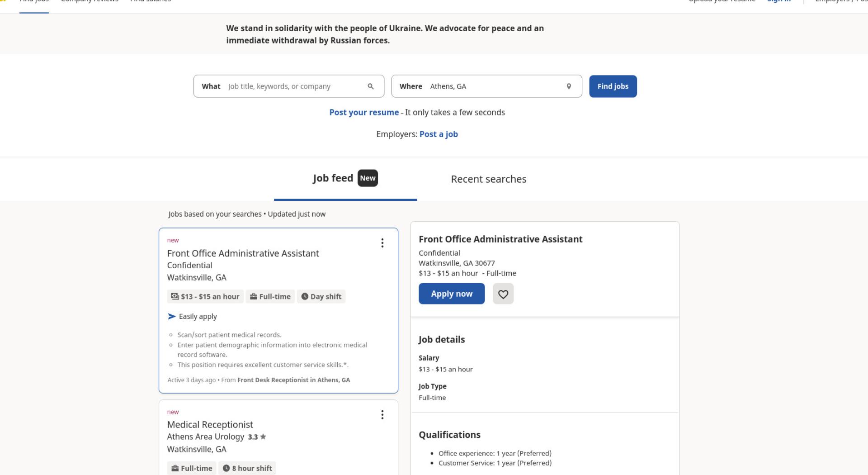Click the Easily apply arrow icon
Viewport: 868px width, 475px height.
(x=172, y=317)
